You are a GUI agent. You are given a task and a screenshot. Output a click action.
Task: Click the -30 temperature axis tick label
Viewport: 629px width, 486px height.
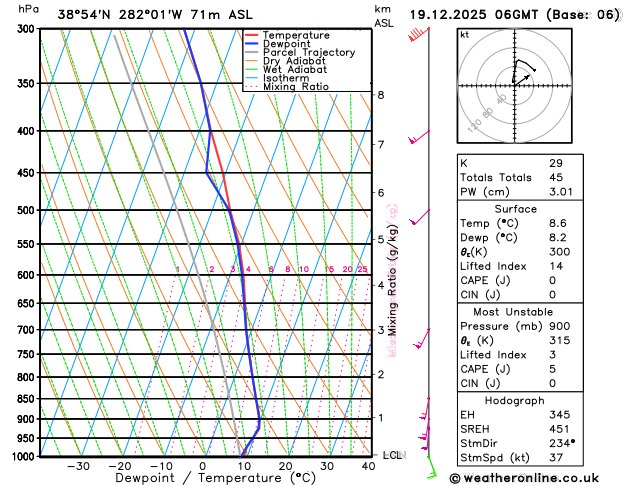click(78, 466)
